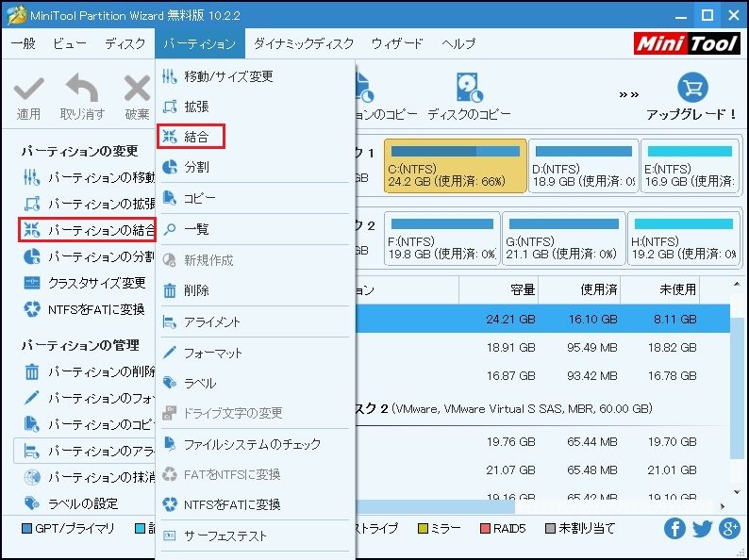Open the ビュー (View) menu
The width and height of the screenshot is (749, 560).
click(70, 43)
